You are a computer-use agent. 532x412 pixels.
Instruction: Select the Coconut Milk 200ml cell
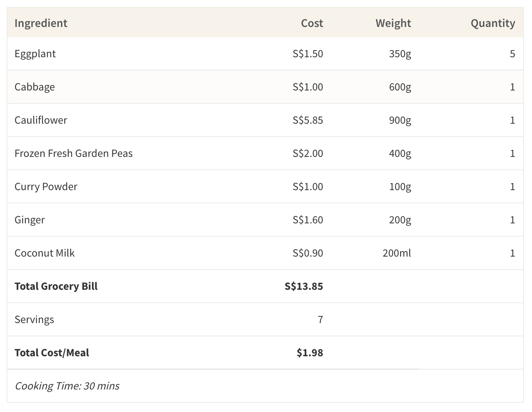[396, 253]
